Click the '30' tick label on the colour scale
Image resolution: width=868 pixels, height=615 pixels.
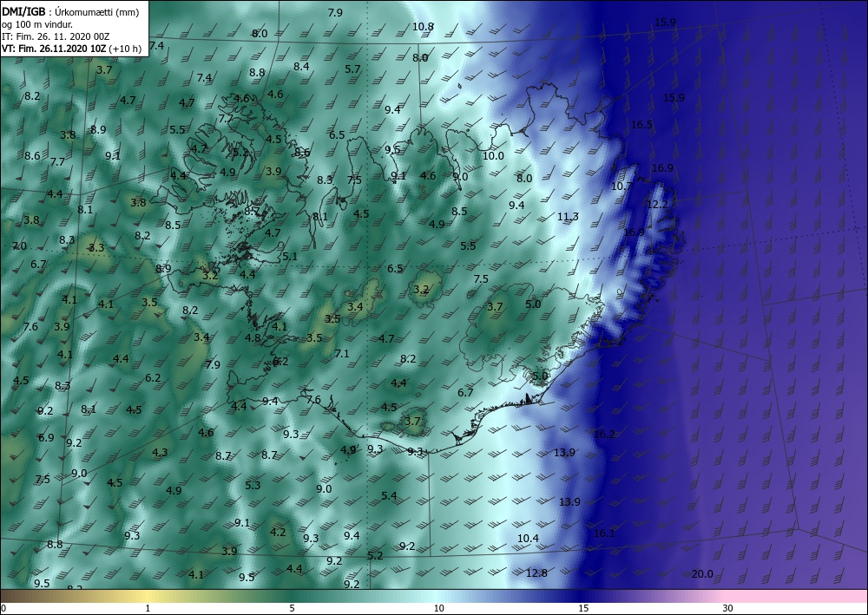728,608
